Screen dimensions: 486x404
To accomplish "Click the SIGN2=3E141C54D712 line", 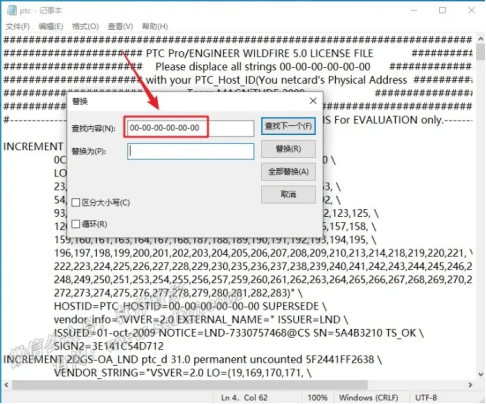I will pos(109,346).
